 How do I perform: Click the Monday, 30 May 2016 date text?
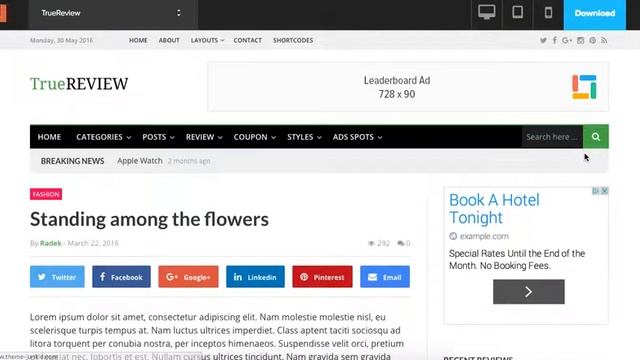[61, 40]
